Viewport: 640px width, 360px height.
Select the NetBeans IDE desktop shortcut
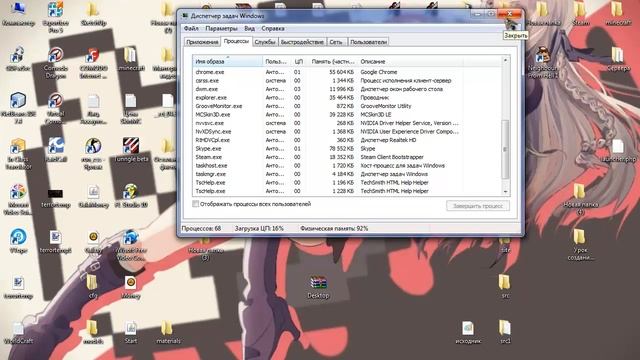pos(18,108)
